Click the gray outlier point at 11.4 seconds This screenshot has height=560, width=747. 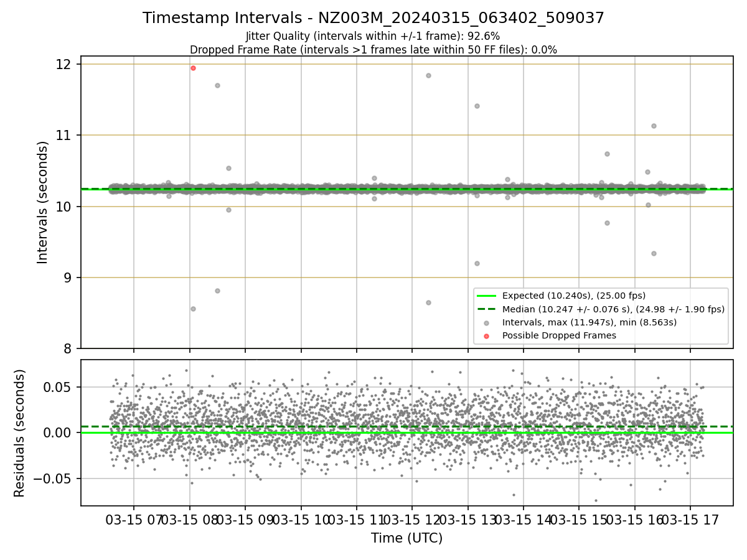coord(477,106)
